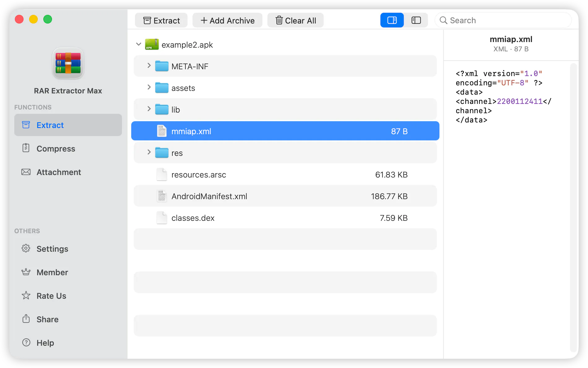Expand the lib folder

149,109
